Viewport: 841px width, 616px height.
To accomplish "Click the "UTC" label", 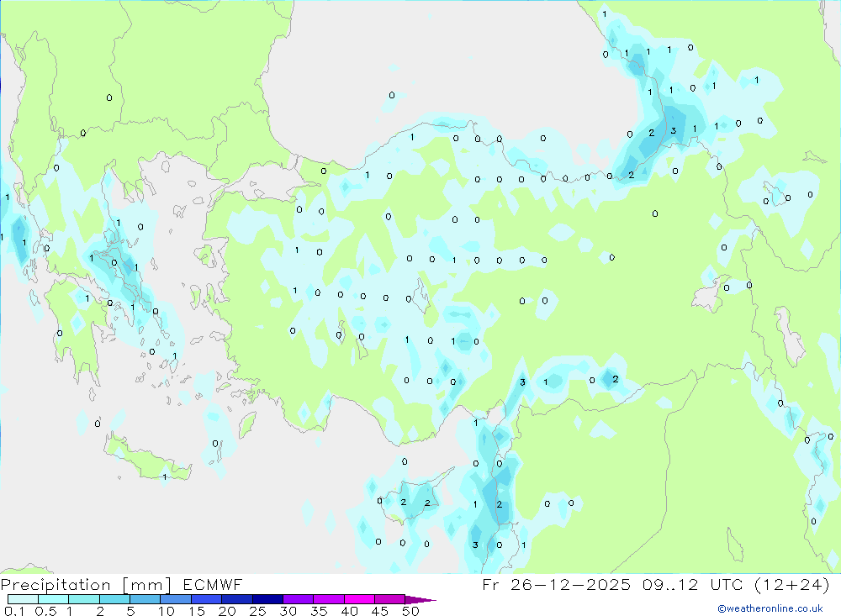I will (x=727, y=584).
